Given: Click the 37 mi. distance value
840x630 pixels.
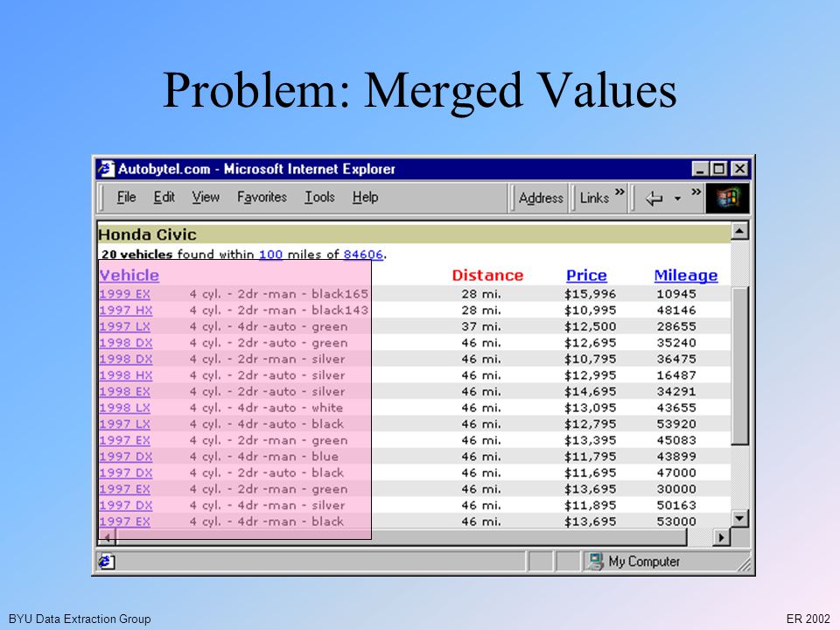Looking at the screenshot, I should coord(481,326).
